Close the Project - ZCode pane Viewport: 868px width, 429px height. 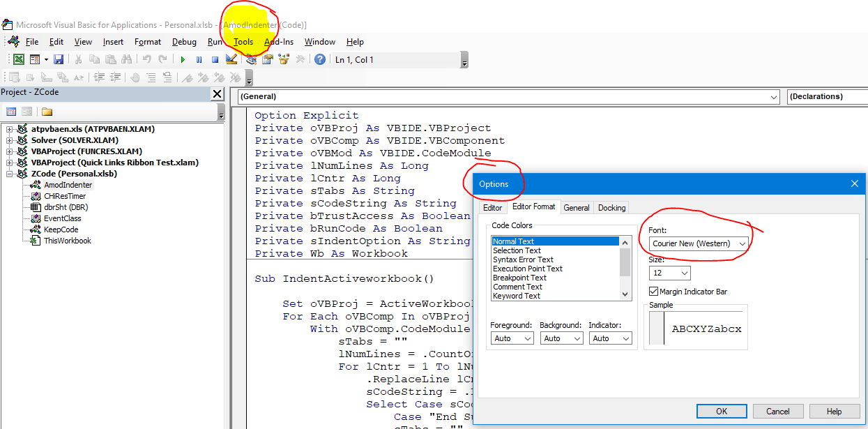click(217, 93)
